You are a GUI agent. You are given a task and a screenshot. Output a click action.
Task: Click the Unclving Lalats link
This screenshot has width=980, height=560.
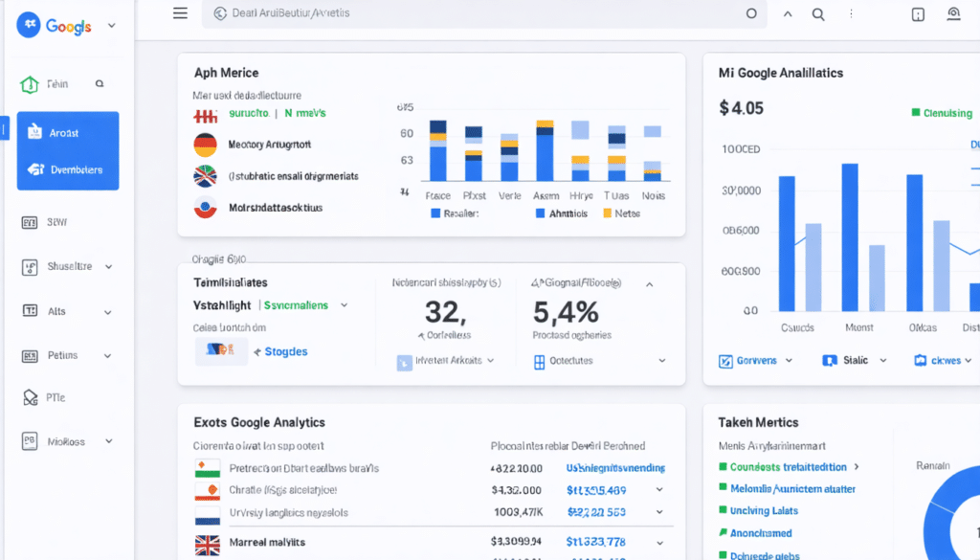point(764,510)
